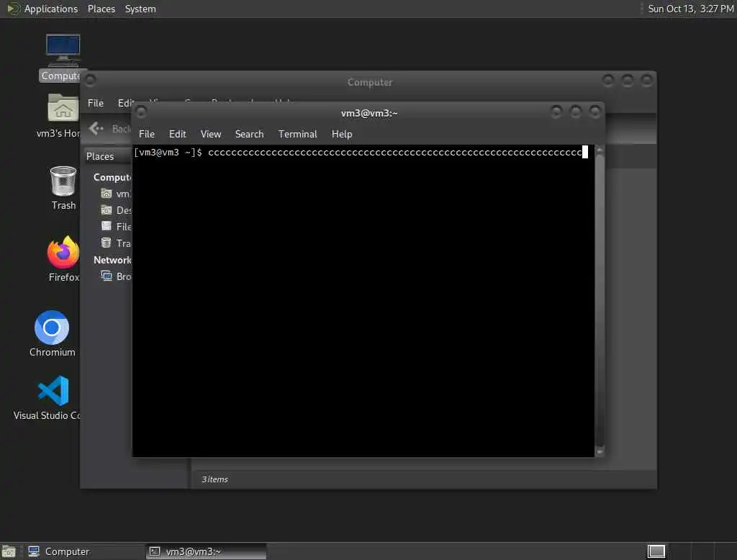
Task: Open Computer window menu button at title left
Action: (x=90, y=81)
